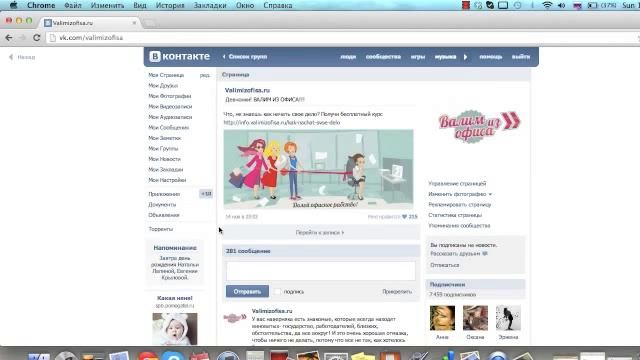
Task: Click the Wi-Fi status icon
Action: (547, 5)
